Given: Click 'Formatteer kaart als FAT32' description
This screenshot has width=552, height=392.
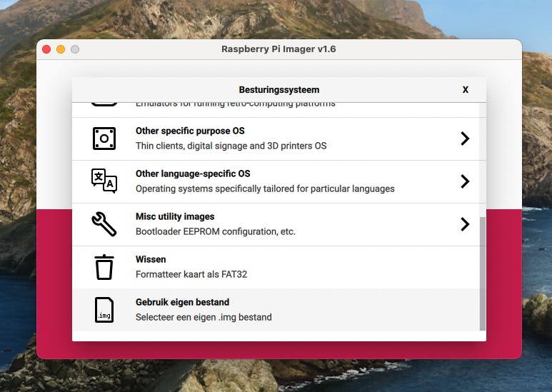Looking at the screenshot, I should click(x=191, y=274).
